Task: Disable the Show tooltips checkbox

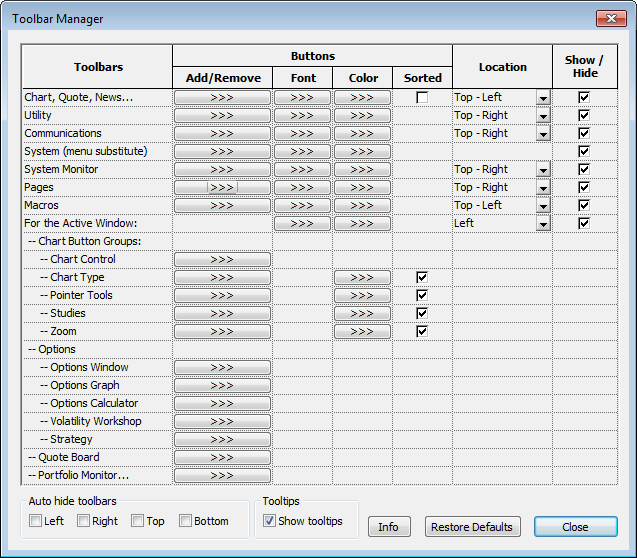Action: [270, 521]
